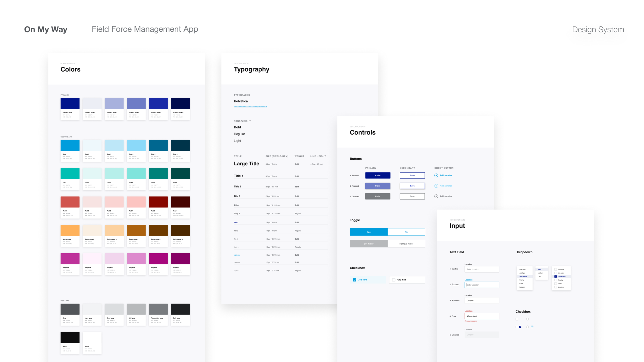Click the error Wrong input text field
This screenshot has width=644, height=362.
click(x=482, y=316)
